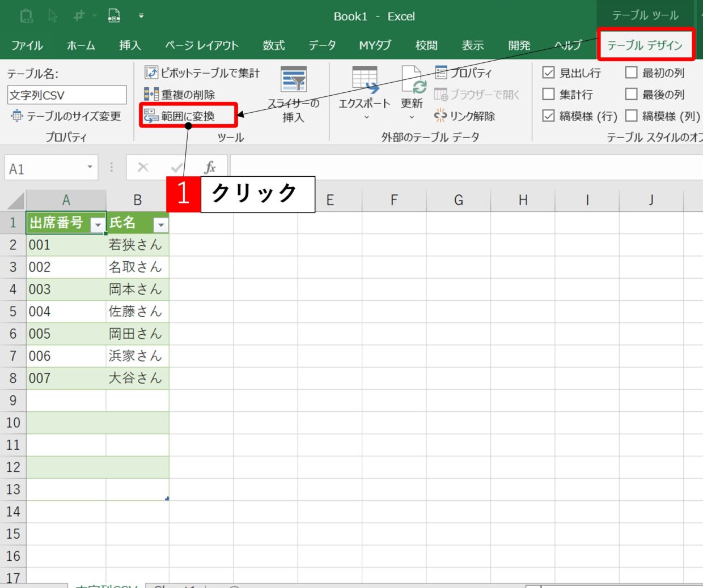Switch to the データ tab
Screen dimensions: 703x588
322,45
